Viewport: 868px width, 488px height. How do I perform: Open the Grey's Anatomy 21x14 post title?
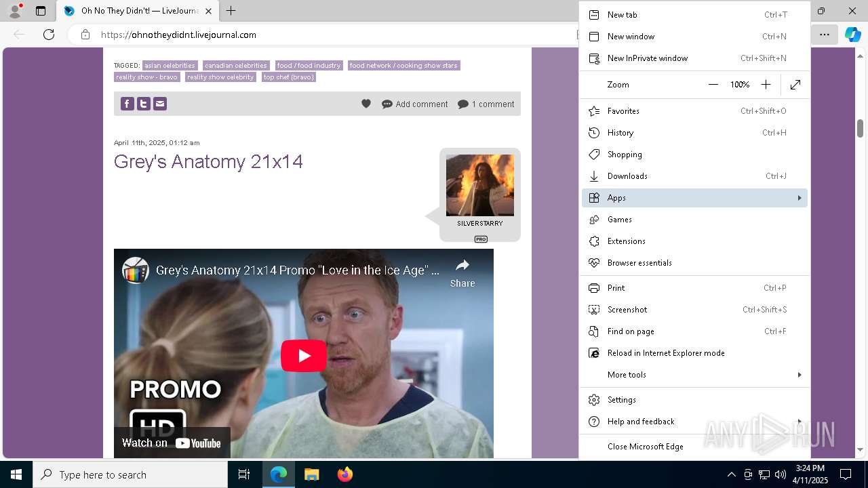(208, 161)
